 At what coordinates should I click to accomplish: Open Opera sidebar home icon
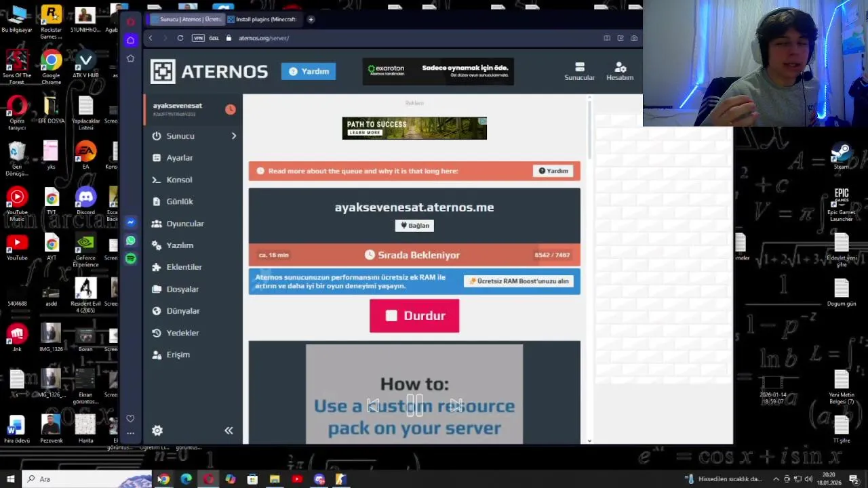click(x=131, y=40)
